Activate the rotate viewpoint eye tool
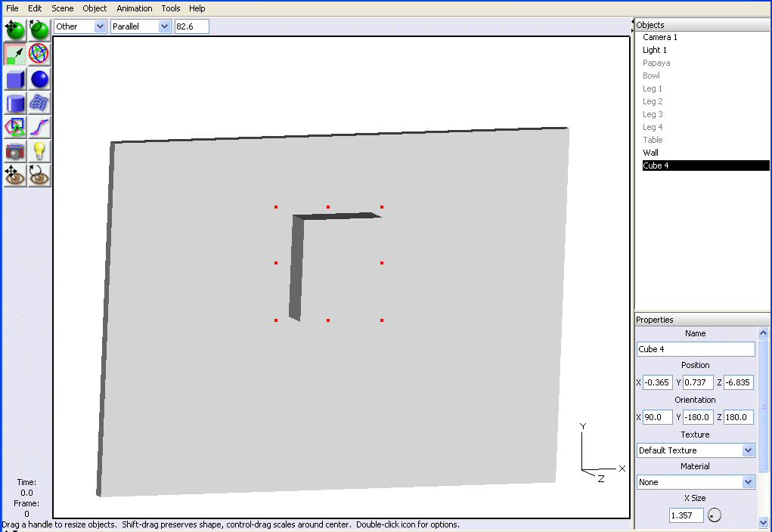This screenshot has height=532, width=772. click(39, 175)
